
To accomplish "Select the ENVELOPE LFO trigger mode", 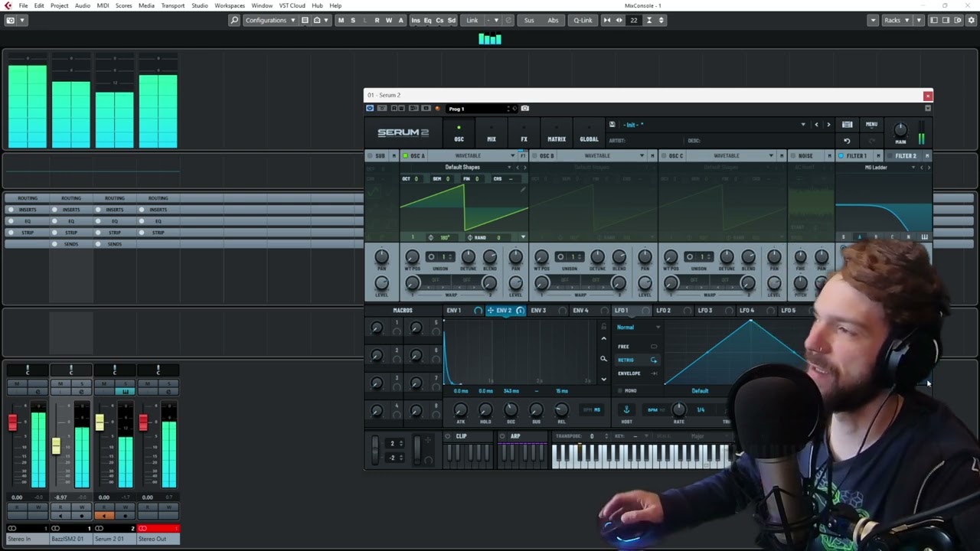I will tap(638, 373).
